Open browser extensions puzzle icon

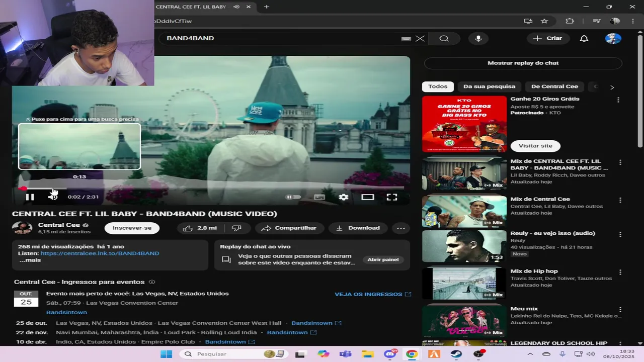tap(570, 21)
